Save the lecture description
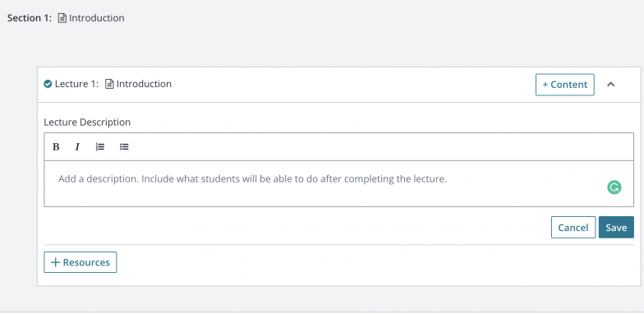This screenshot has width=644, height=314. 616,227
